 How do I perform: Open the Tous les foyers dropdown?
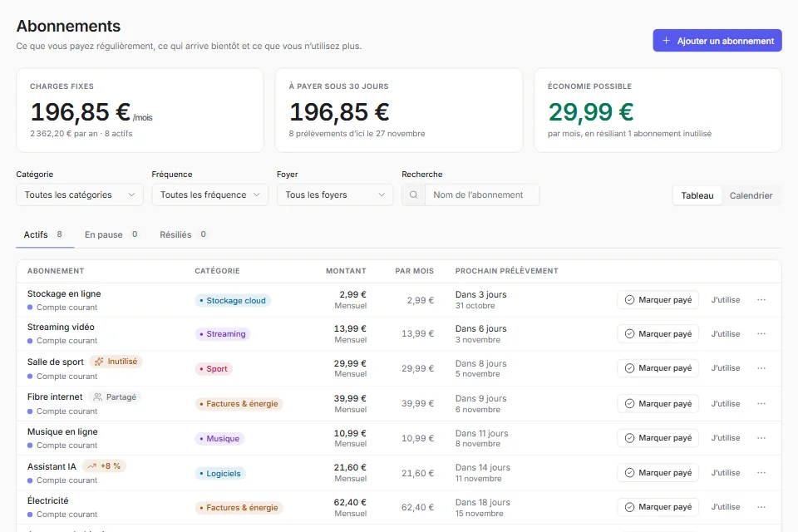[335, 195]
